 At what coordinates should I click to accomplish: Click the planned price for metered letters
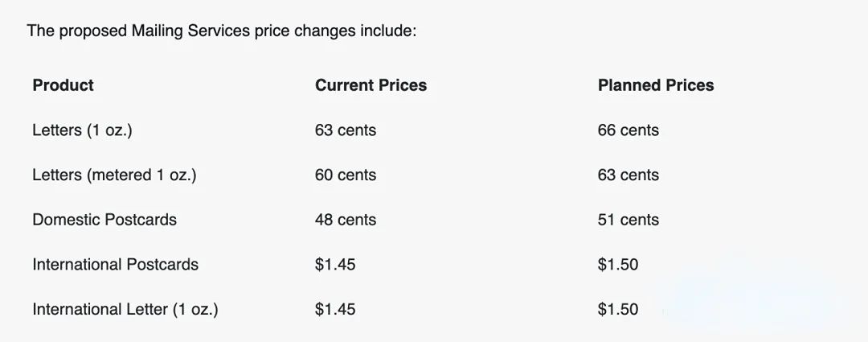tap(628, 175)
